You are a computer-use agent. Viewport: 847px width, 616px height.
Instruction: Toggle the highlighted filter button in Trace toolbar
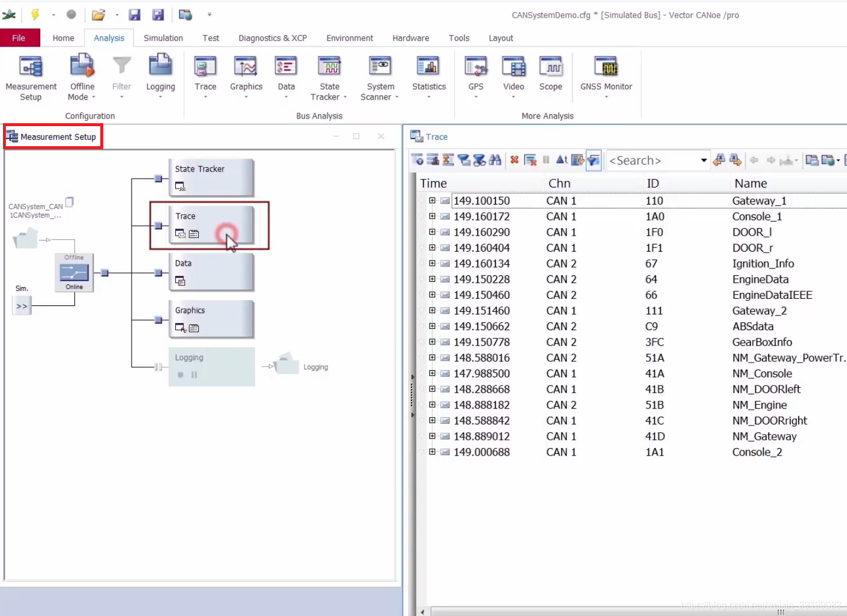(x=593, y=160)
